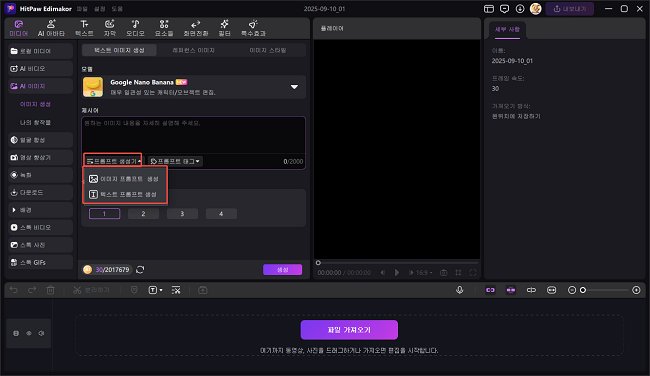650x376 pixels.
Task: Redo the last timeline action
Action: point(32,290)
